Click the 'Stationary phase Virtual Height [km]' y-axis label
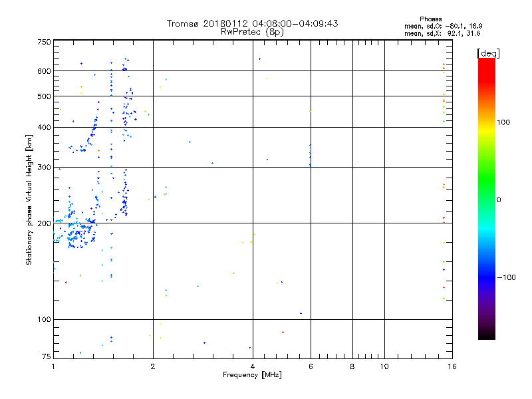532x399 pixels. [x=29, y=199]
